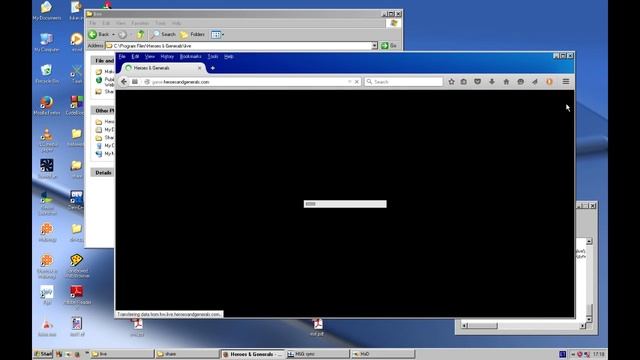Switch to H&G sync taskbar button
The image size is (640, 360).
[x=317, y=354]
